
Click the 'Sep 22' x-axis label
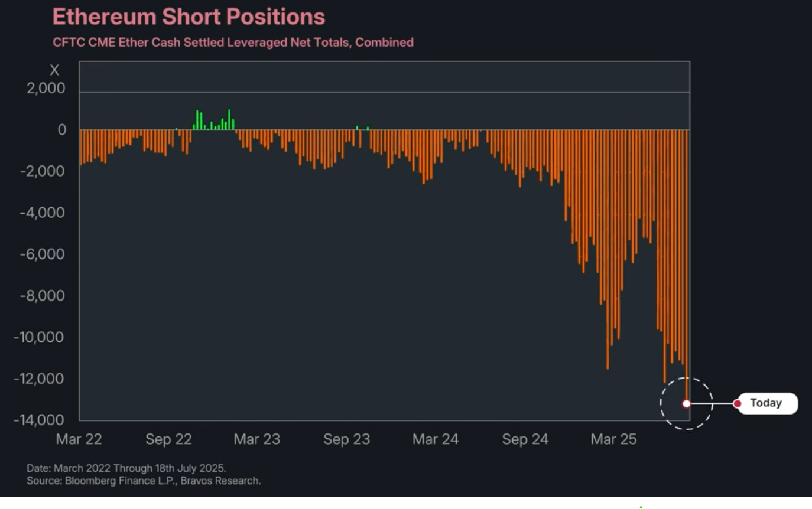(x=168, y=439)
